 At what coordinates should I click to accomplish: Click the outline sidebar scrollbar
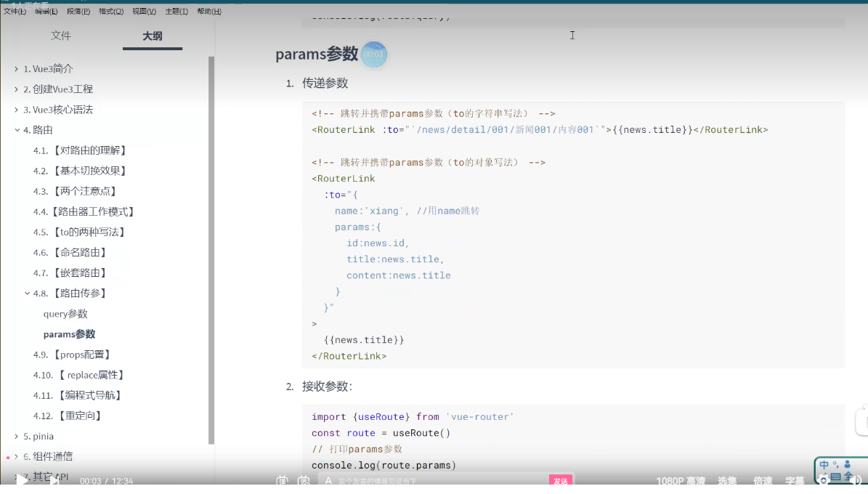(211, 249)
